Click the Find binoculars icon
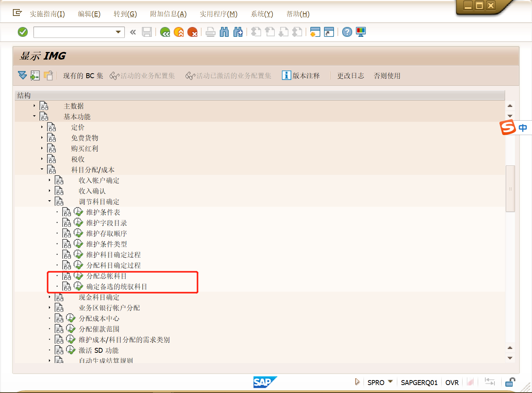532x393 pixels. click(224, 32)
